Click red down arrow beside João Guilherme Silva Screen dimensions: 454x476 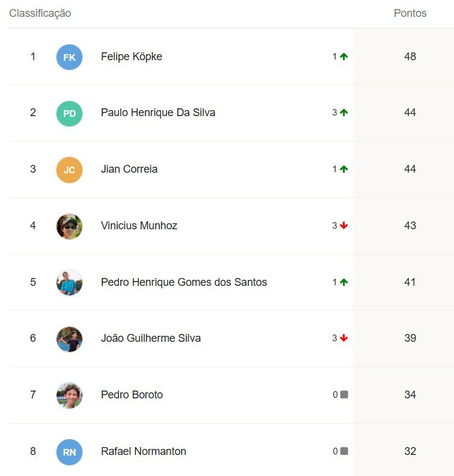[x=343, y=338]
